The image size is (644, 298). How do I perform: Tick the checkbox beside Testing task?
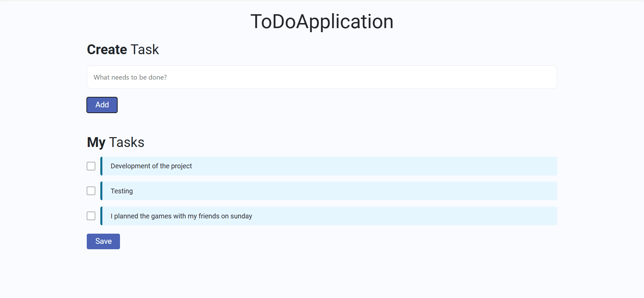coord(91,191)
